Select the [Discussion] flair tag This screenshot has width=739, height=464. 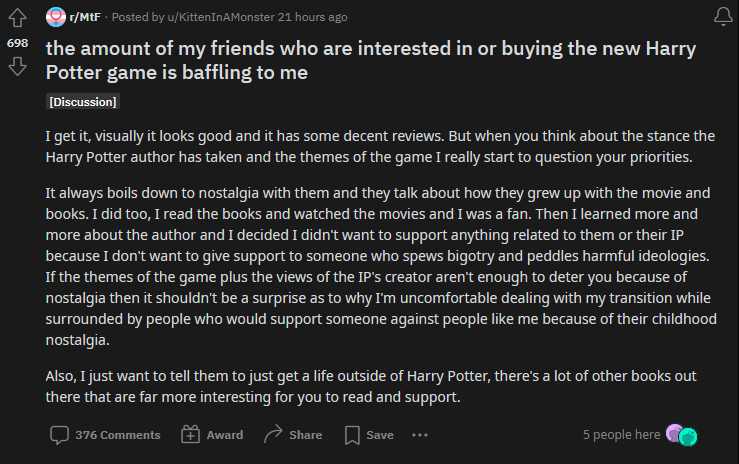point(83,102)
